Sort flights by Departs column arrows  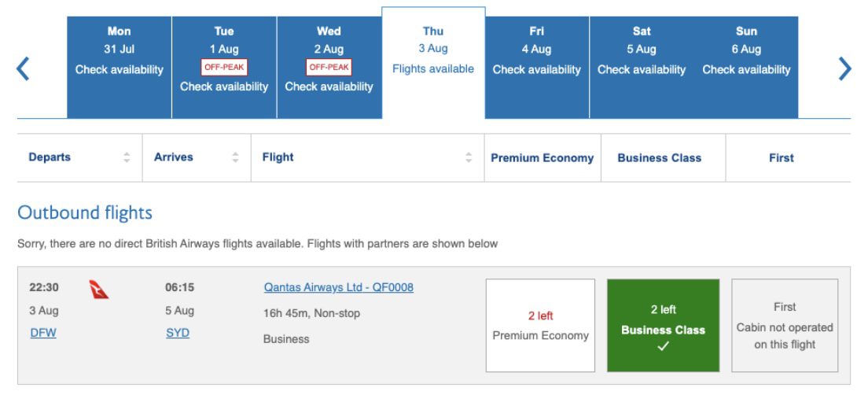point(127,157)
